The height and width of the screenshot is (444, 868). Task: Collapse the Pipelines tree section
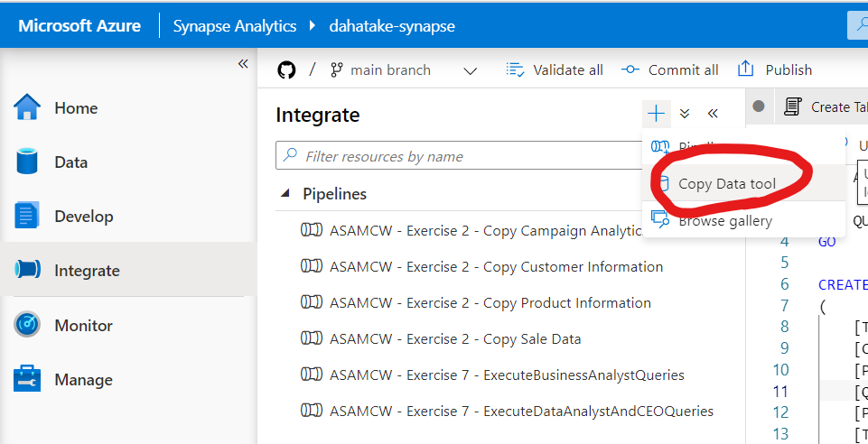[285, 193]
